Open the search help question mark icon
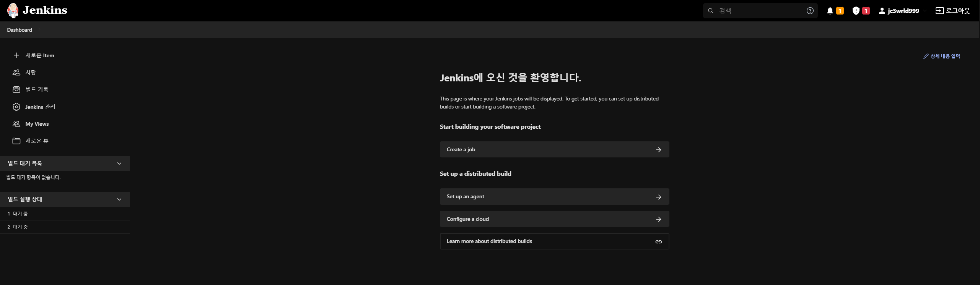 [x=810, y=11]
